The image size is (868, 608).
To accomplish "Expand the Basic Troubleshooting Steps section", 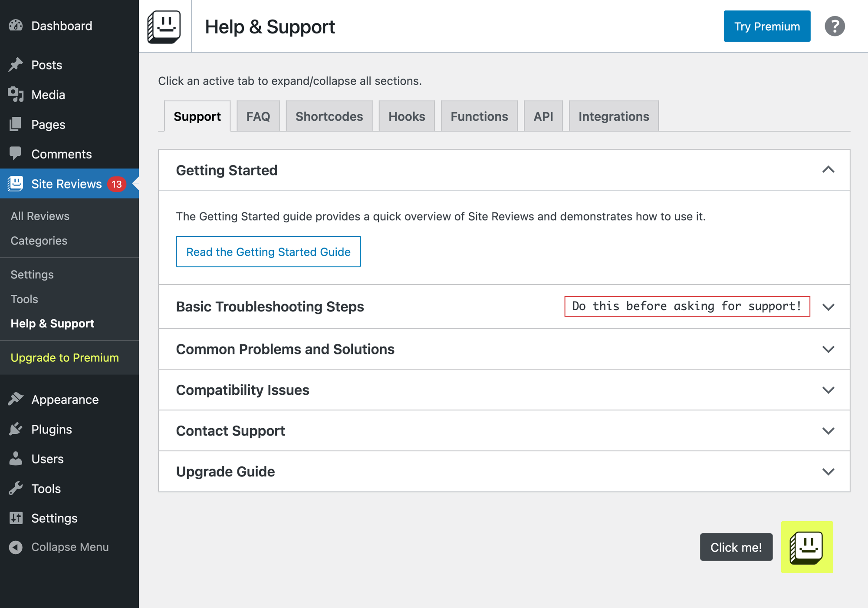I will click(x=828, y=307).
